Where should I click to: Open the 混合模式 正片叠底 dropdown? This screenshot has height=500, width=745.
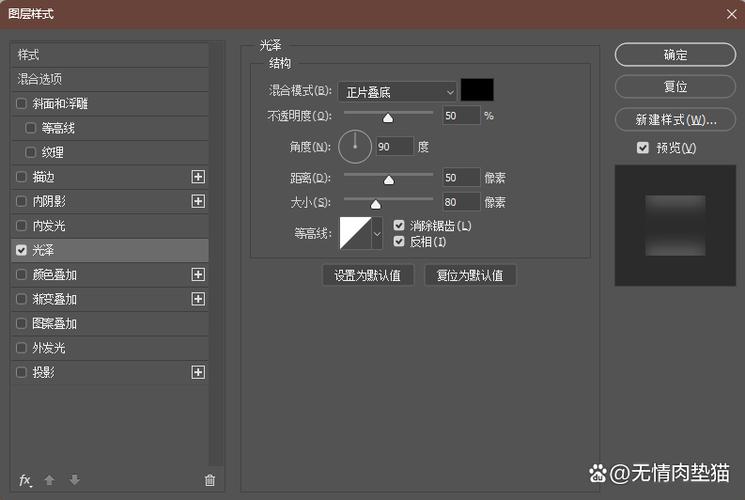pos(397,92)
